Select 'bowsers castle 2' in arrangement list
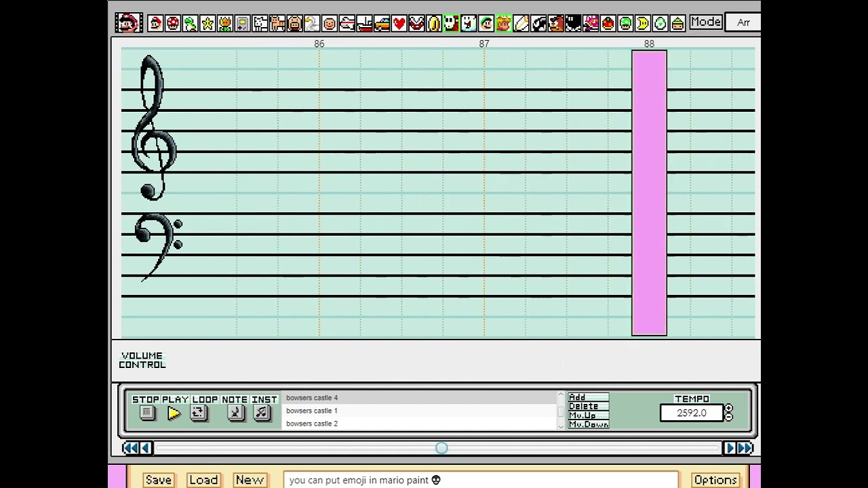Viewport: 868px width, 488px height. (419, 424)
